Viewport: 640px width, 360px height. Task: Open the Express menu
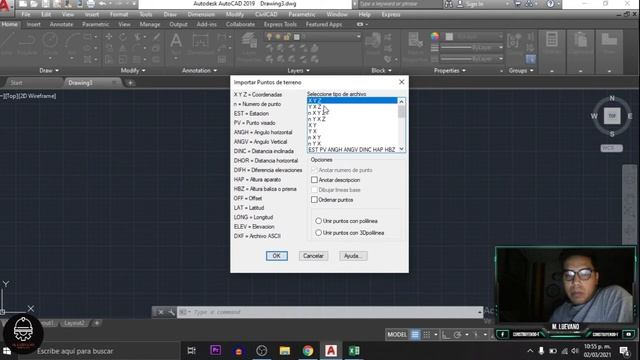(391, 14)
